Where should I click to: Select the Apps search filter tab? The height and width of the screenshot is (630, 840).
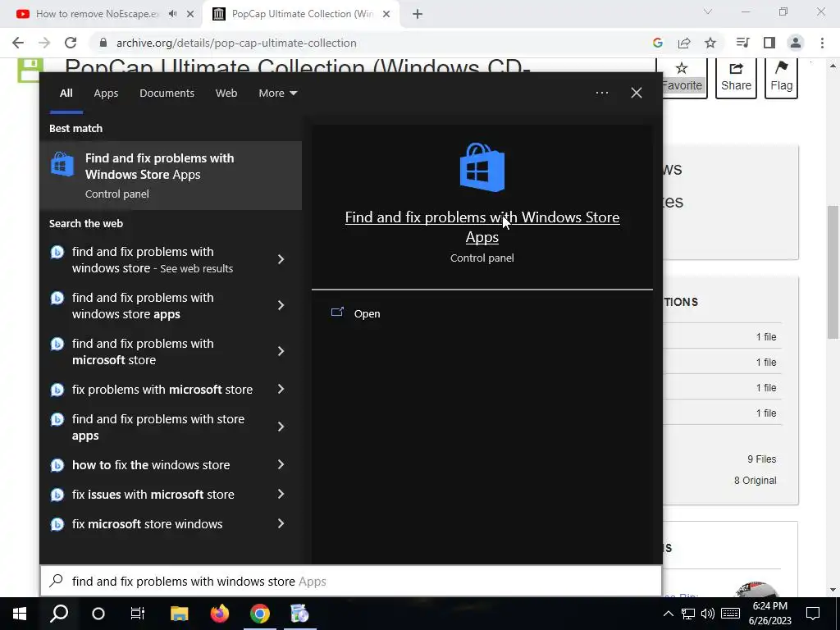106,94
